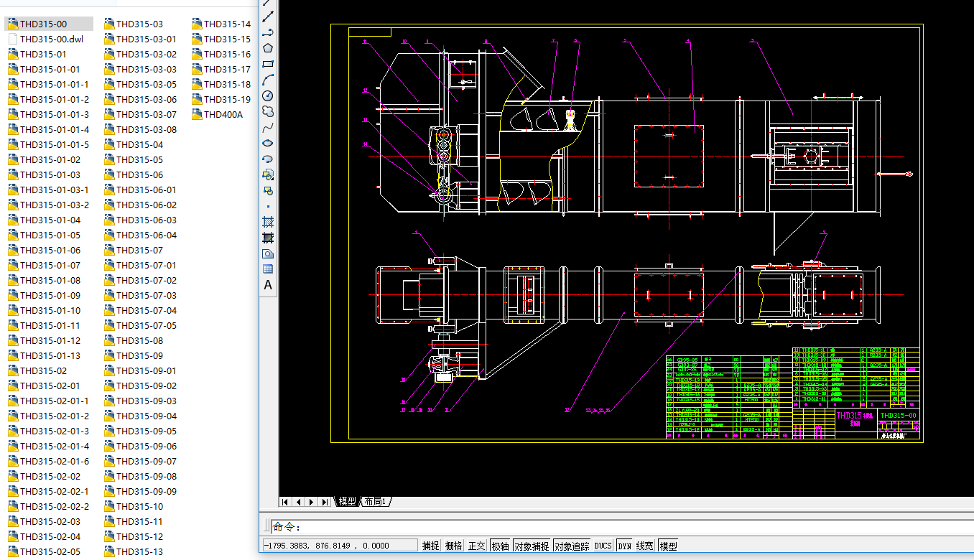Screen dimensions: 974x560
Task: Disable 对象捕捉 object snap
Action: click(532, 546)
